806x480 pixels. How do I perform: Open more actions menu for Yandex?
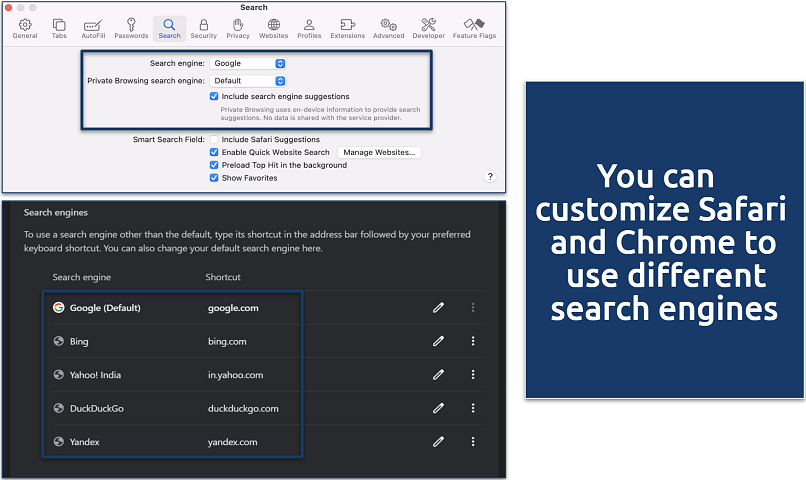pos(473,441)
